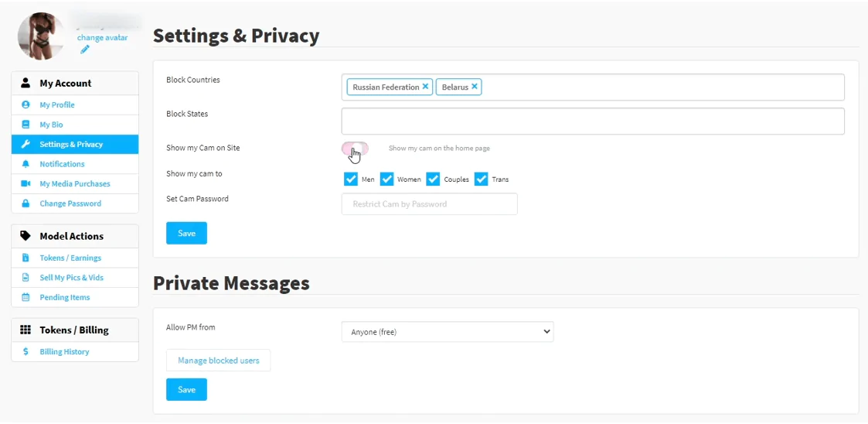Click the profile avatar thumbnail
The image size is (868, 424).
click(42, 36)
